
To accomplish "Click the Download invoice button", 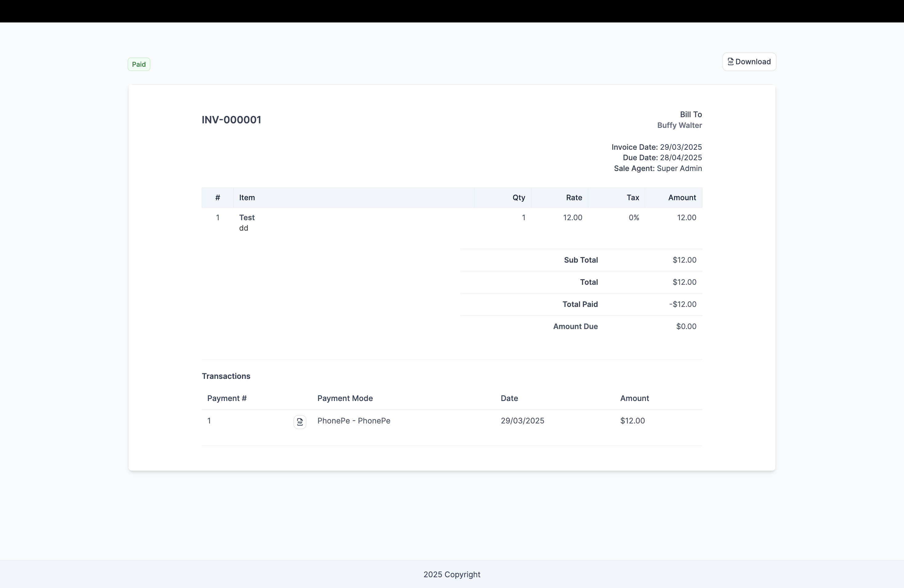I will (749, 62).
